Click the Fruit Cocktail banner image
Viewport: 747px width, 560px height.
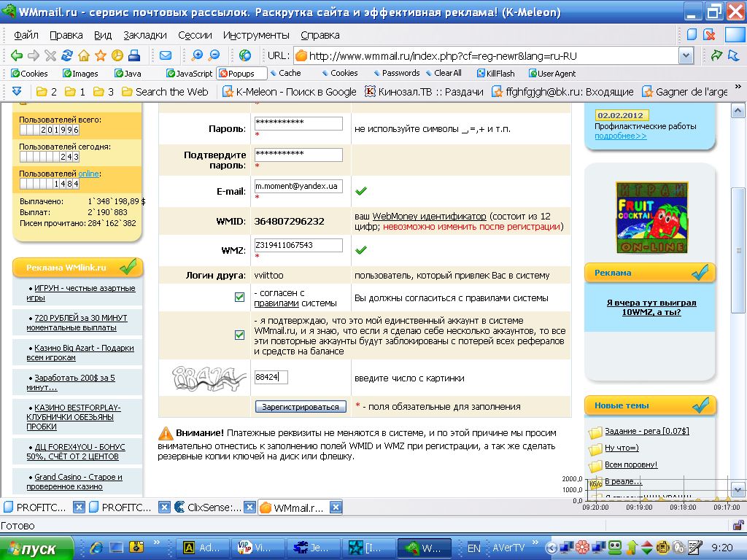point(651,217)
